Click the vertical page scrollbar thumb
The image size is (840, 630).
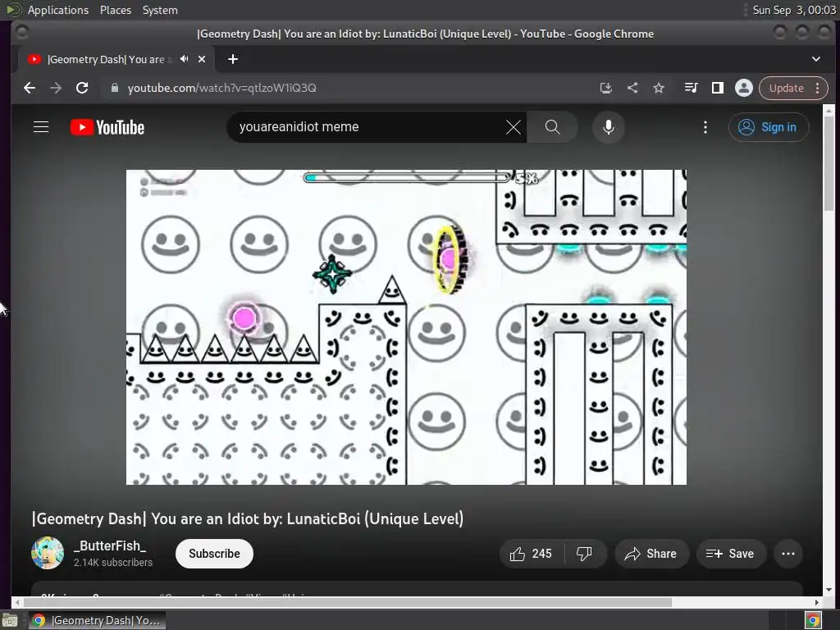point(829,163)
